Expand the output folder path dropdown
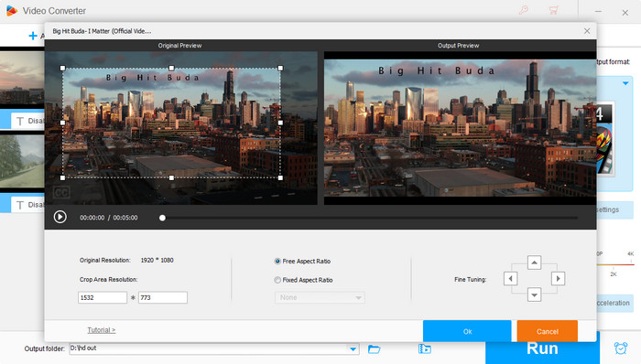 click(x=353, y=348)
